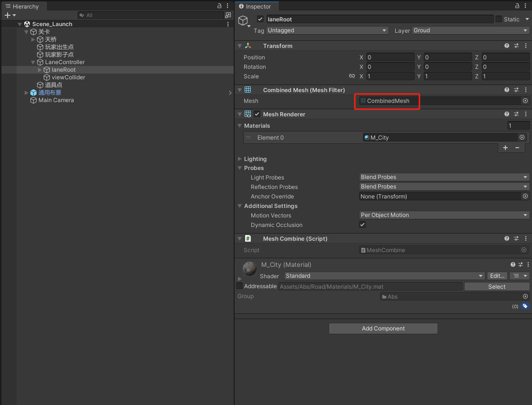
Task: Open M_City material help reference
Action: pyautogui.click(x=513, y=264)
